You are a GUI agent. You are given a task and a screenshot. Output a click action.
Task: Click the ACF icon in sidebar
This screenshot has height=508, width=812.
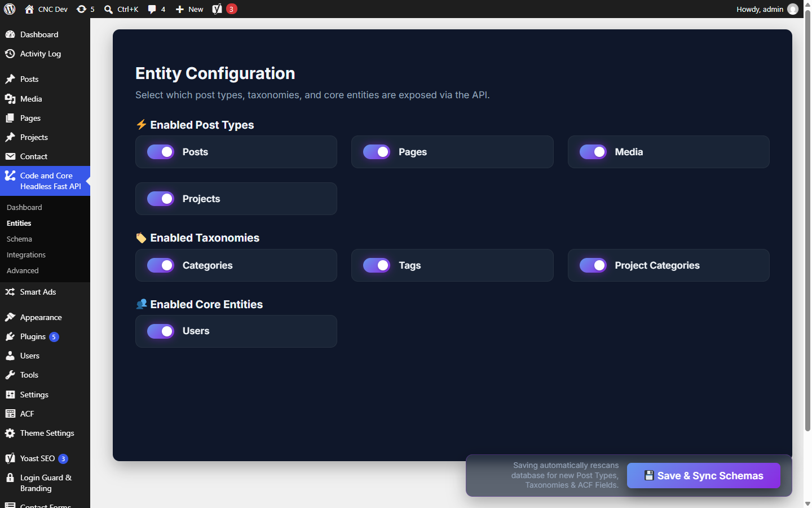coord(10,414)
